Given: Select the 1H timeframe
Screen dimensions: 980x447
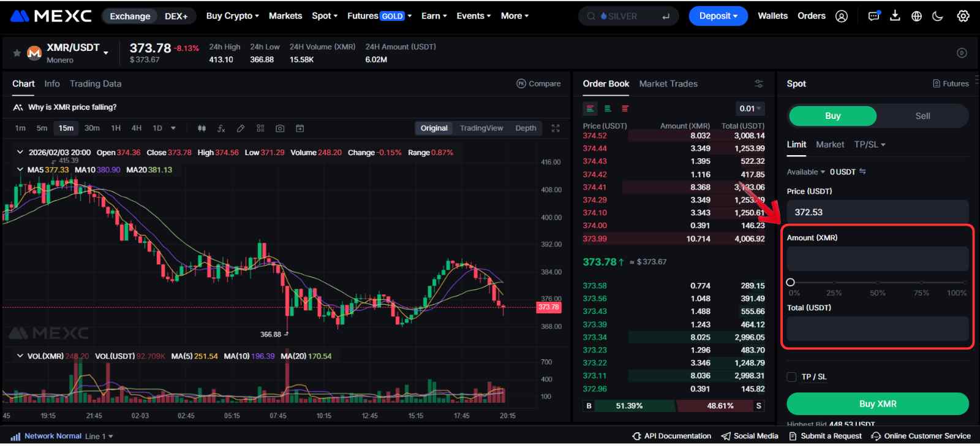Looking at the screenshot, I should 116,128.
